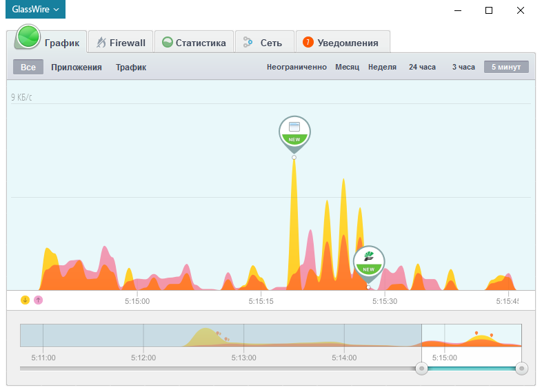Minimize the GlassWire window
The width and height of the screenshot is (542, 392).
click(x=458, y=10)
